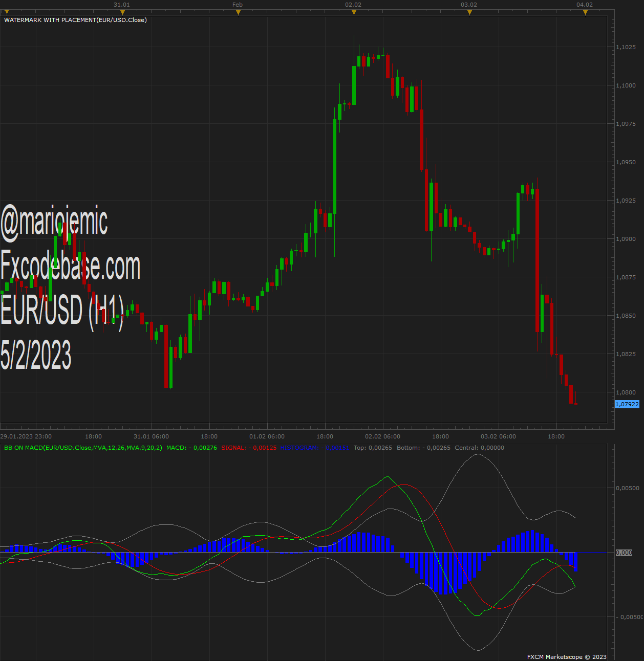Click the 1,0875 price axis label
Viewport: 644px width, 661px height.
pos(626,277)
